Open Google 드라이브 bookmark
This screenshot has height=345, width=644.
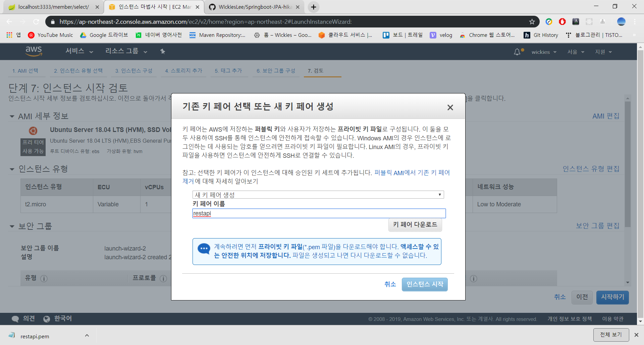point(104,35)
